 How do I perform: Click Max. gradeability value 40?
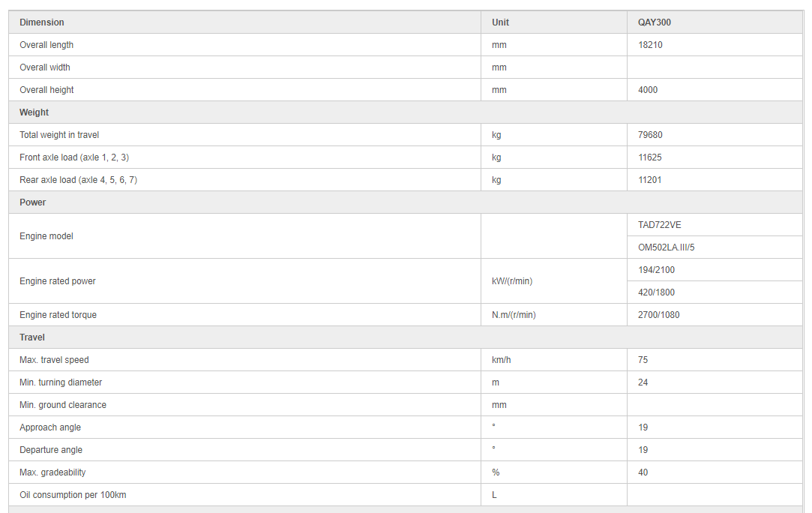643,472
